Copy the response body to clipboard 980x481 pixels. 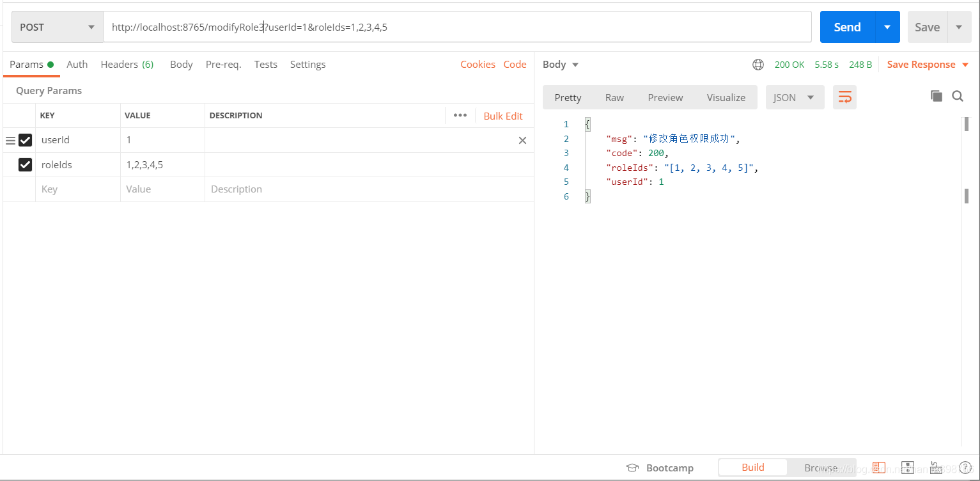pyautogui.click(x=937, y=96)
